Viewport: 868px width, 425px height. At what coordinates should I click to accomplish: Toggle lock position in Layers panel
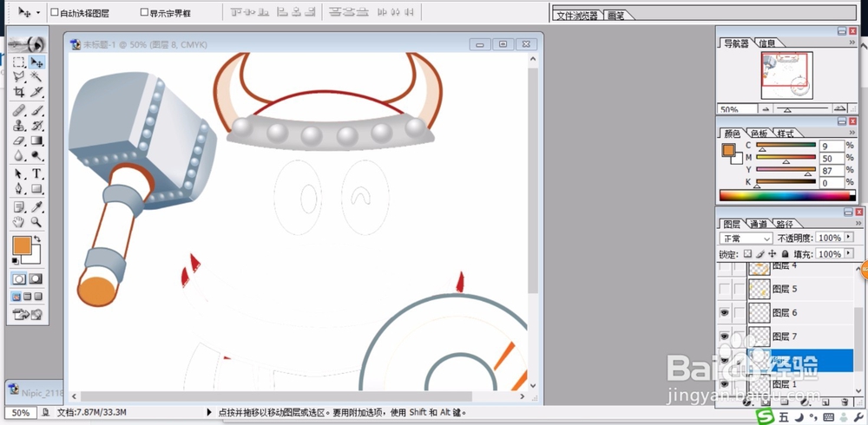click(x=773, y=254)
